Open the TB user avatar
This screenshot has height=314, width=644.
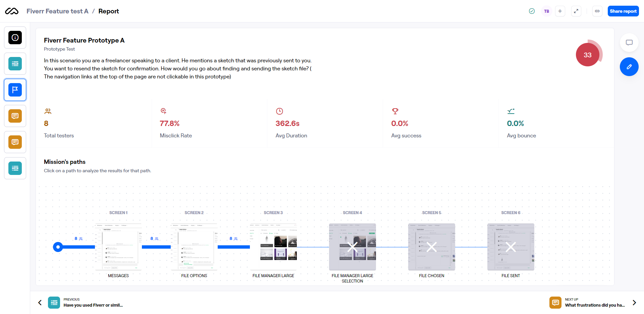[x=546, y=11]
